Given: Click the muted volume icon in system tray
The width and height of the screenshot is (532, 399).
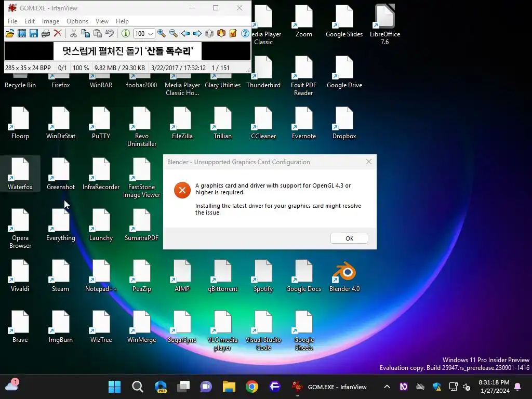Looking at the screenshot, I should click(467, 387).
